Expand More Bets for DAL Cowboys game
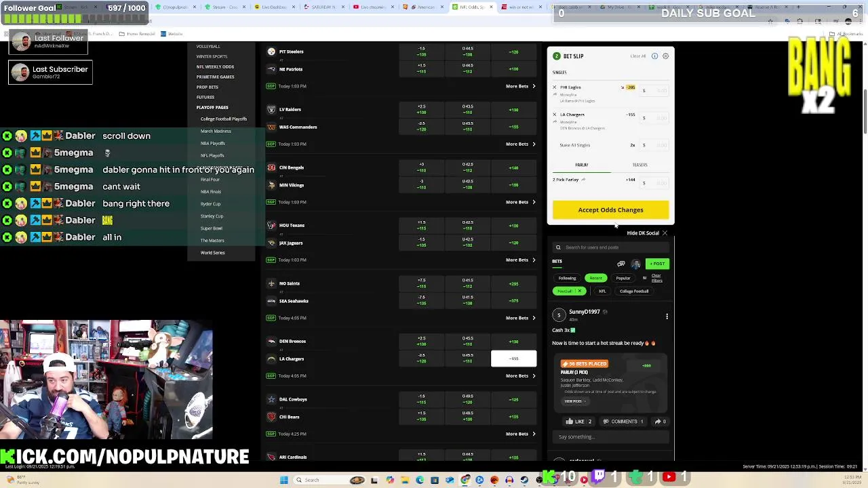The height and width of the screenshot is (488, 868). (520, 434)
